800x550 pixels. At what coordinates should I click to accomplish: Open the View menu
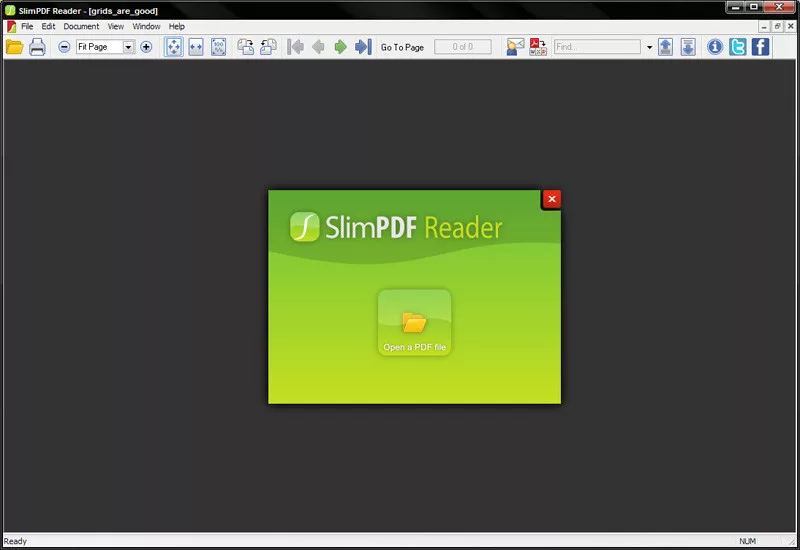point(116,26)
